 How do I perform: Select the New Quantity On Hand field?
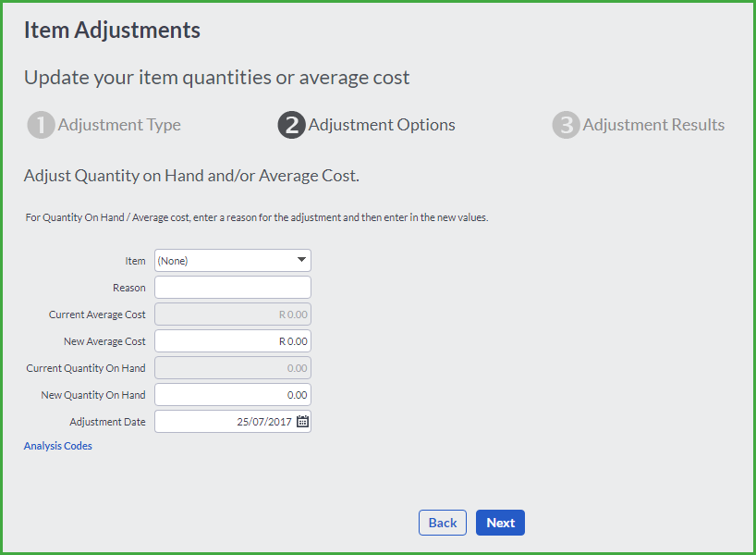pos(233,395)
